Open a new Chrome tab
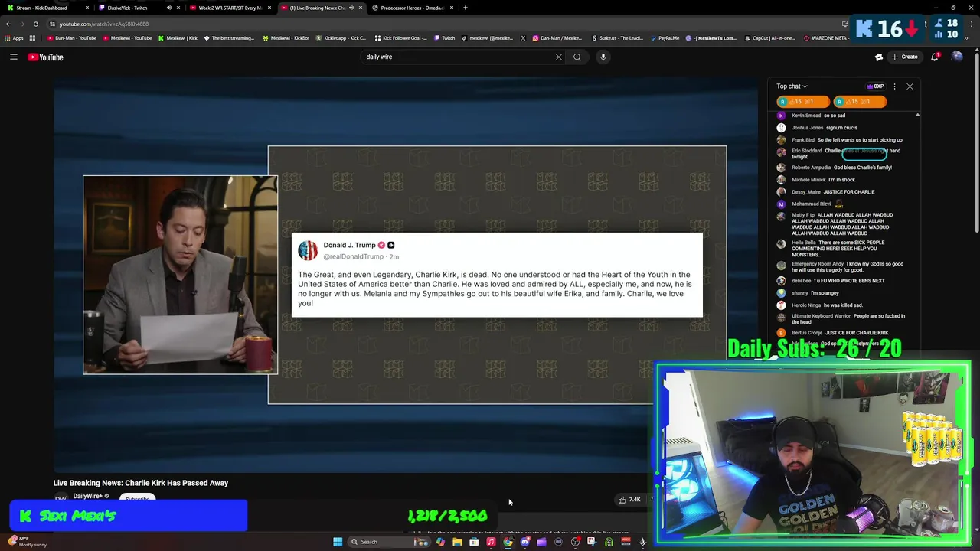This screenshot has height=551, width=980. (465, 8)
